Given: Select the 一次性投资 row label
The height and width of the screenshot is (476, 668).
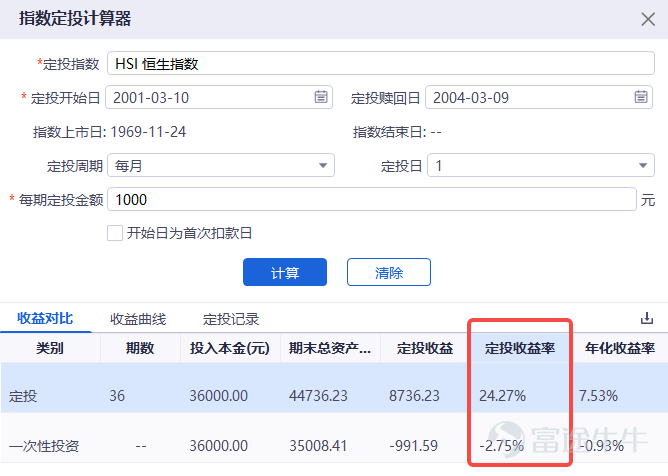Looking at the screenshot, I should click(x=44, y=446).
